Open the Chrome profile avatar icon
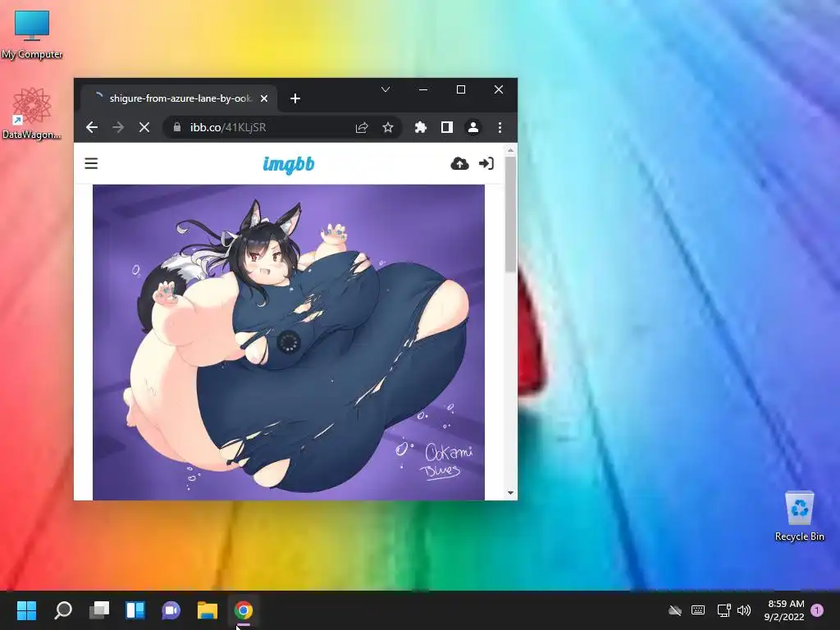840x630 pixels. pyautogui.click(x=473, y=127)
